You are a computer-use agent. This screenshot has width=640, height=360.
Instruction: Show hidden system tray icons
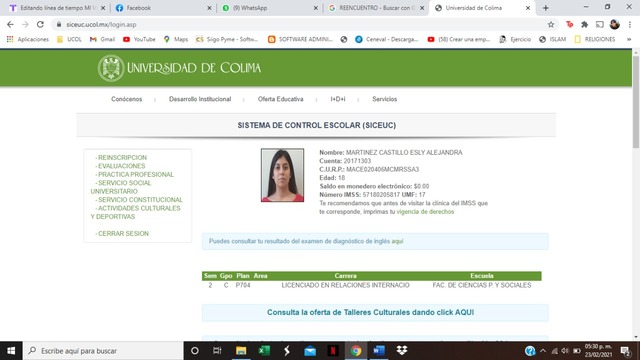pos(543,351)
